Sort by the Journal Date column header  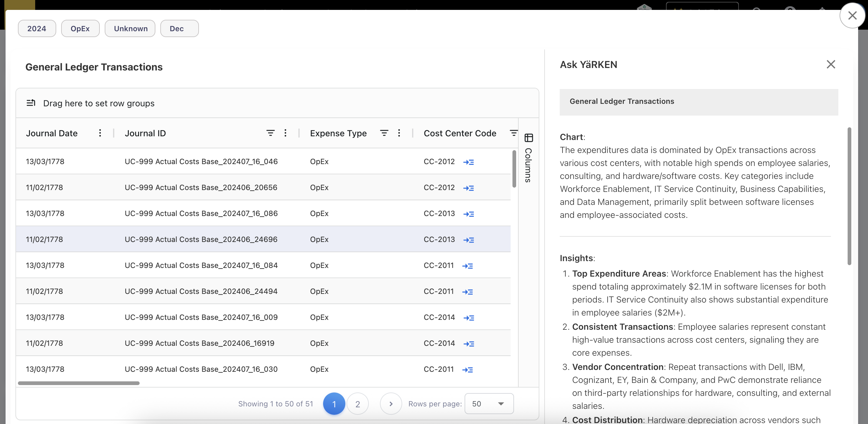point(52,133)
